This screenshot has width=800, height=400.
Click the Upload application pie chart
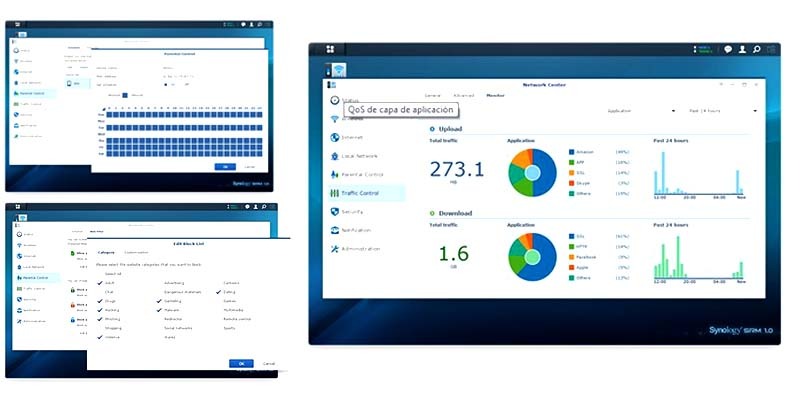coord(532,172)
